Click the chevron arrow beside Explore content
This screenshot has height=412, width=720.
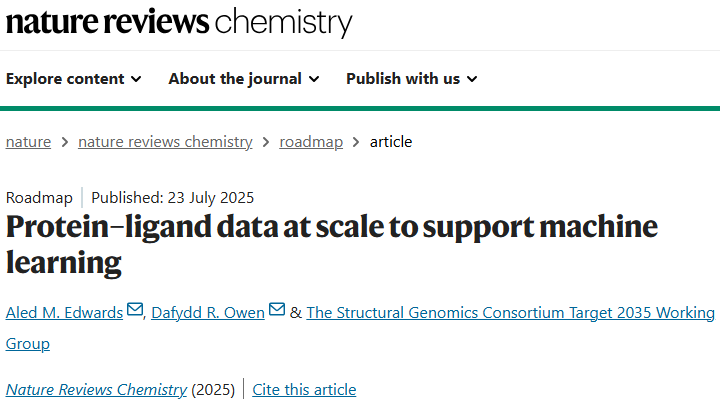[x=136, y=79]
